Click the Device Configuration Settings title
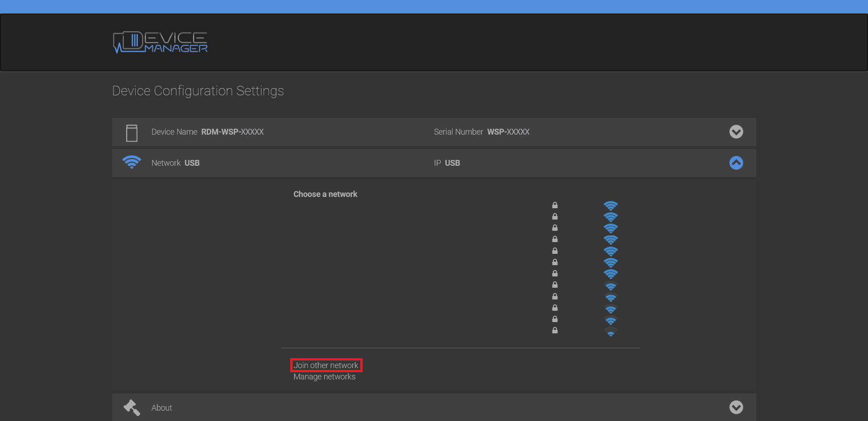 coord(198,91)
